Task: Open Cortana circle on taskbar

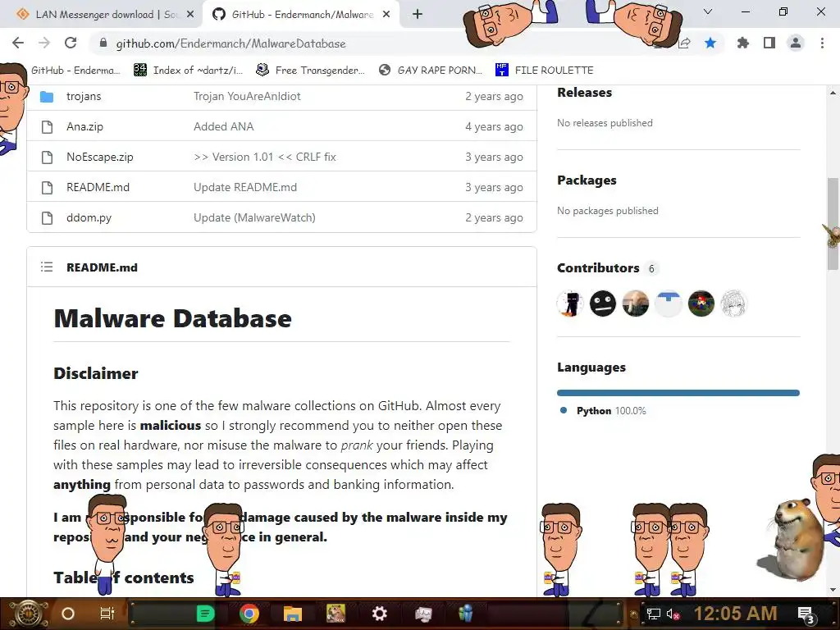Action: [x=68, y=614]
